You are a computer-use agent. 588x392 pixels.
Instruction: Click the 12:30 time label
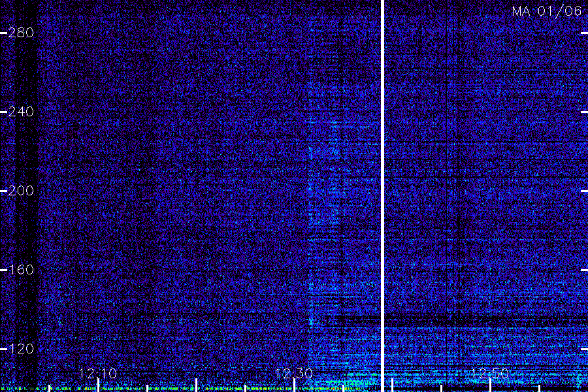(294, 374)
